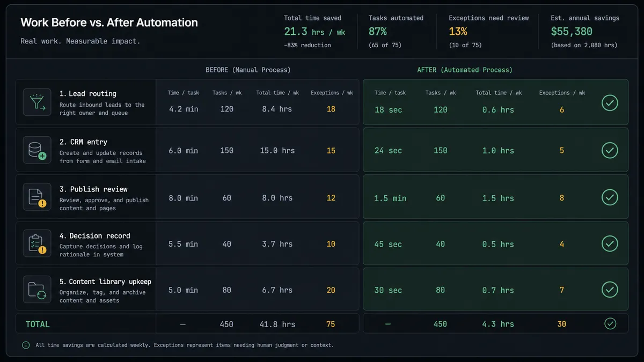The width and height of the screenshot is (644, 362).
Task: Click the '3.7 hrs' Decision record before total
Action: (x=277, y=244)
